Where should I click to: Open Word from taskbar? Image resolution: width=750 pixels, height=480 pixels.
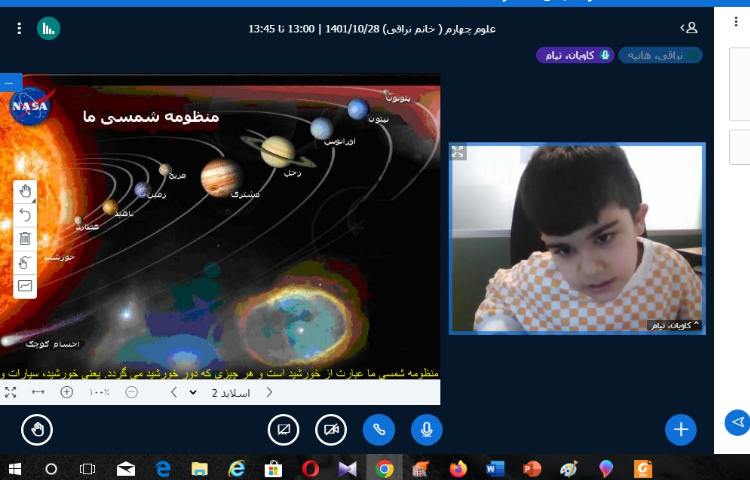pyautogui.click(x=495, y=469)
